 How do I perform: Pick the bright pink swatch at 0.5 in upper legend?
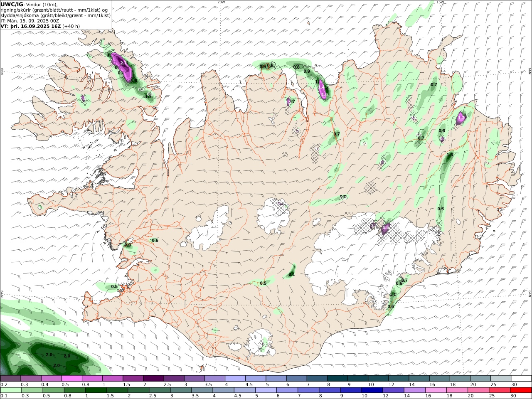pyautogui.click(x=72, y=378)
